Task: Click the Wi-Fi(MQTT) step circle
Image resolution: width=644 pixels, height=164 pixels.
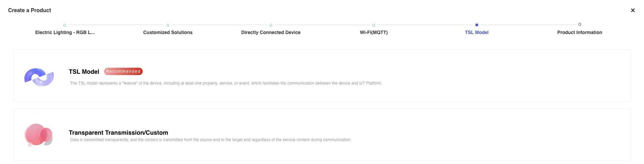Action: click(x=374, y=25)
